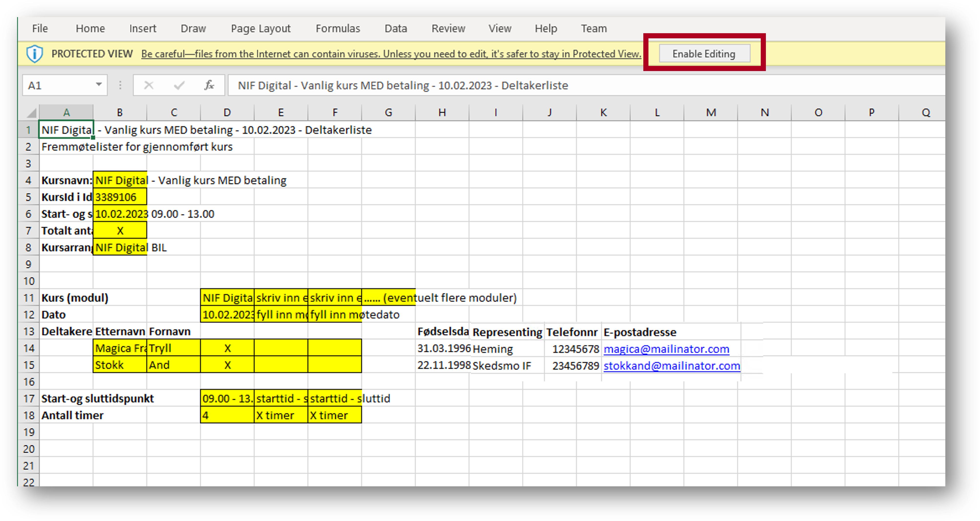Select row 9 header
Image resolution: width=980 pixels, height=521 pixels.
click(29, 264)
